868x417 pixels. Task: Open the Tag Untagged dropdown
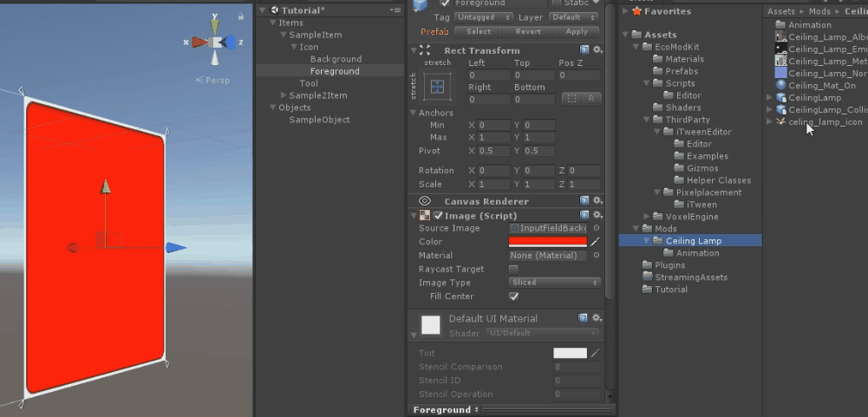(486, 17)
